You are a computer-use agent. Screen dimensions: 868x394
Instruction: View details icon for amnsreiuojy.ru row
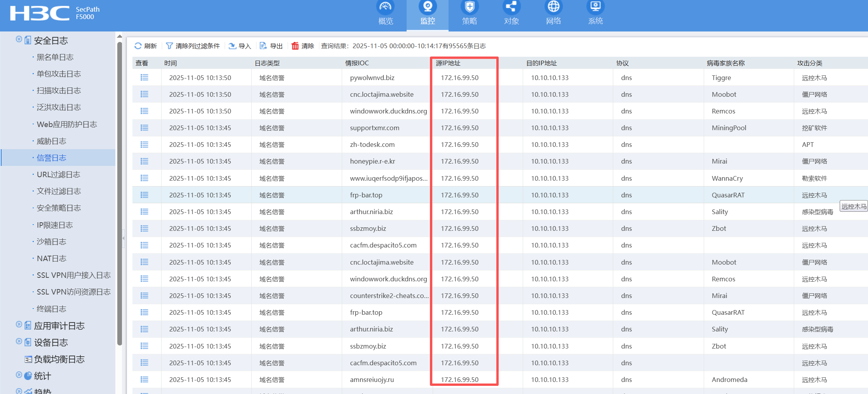pyautogui.click(x=144, y=380)
